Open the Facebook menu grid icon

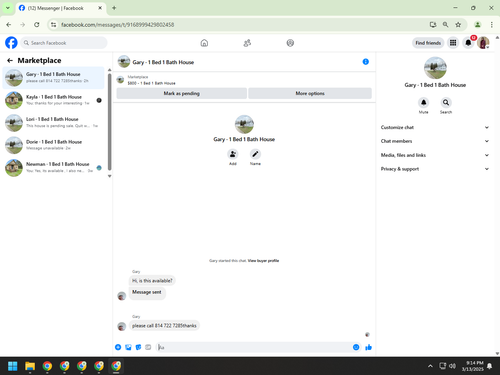click(x=453, y=43)
